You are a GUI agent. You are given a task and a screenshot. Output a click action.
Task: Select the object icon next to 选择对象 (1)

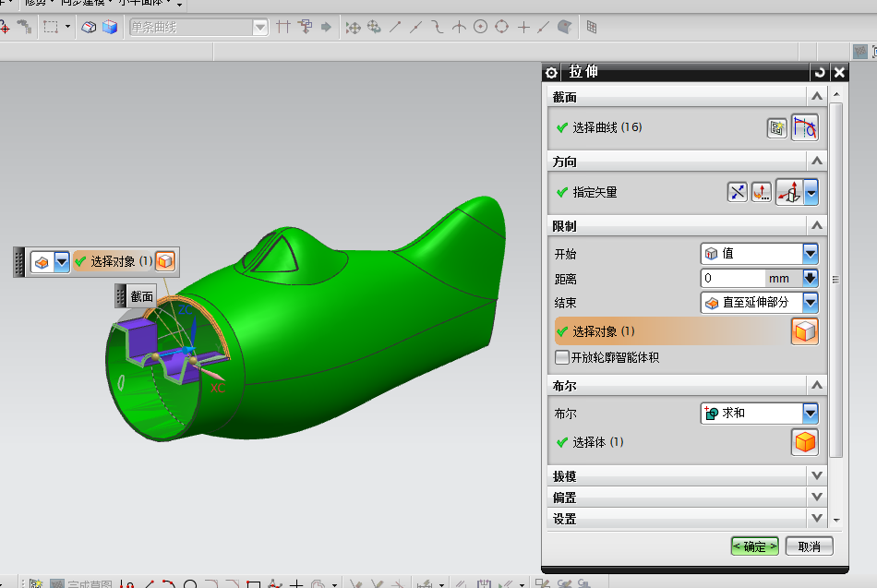(x=804, y=330)
